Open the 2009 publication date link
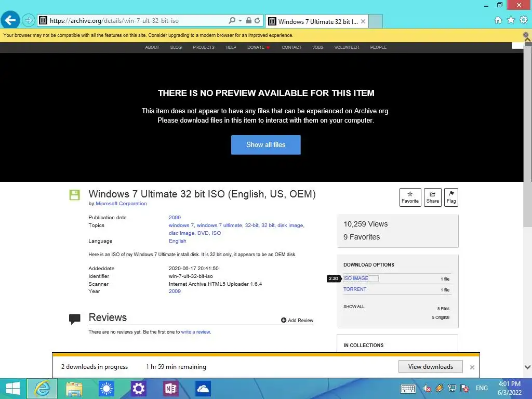Viewport: 532px width, 399px height. coord(175,218)
